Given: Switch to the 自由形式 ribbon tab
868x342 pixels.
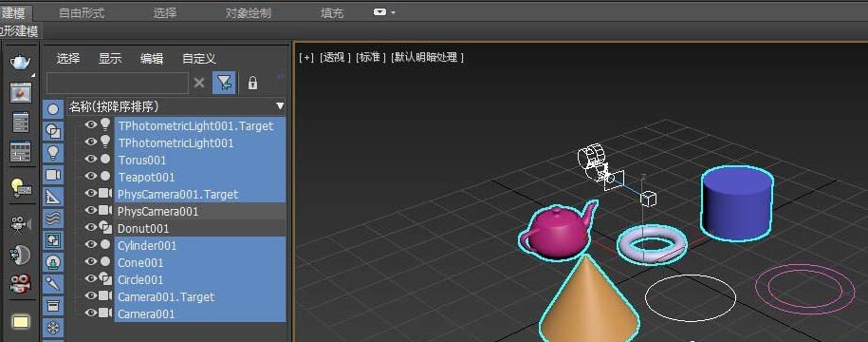Looking at the screenshot, I should 82,13.
